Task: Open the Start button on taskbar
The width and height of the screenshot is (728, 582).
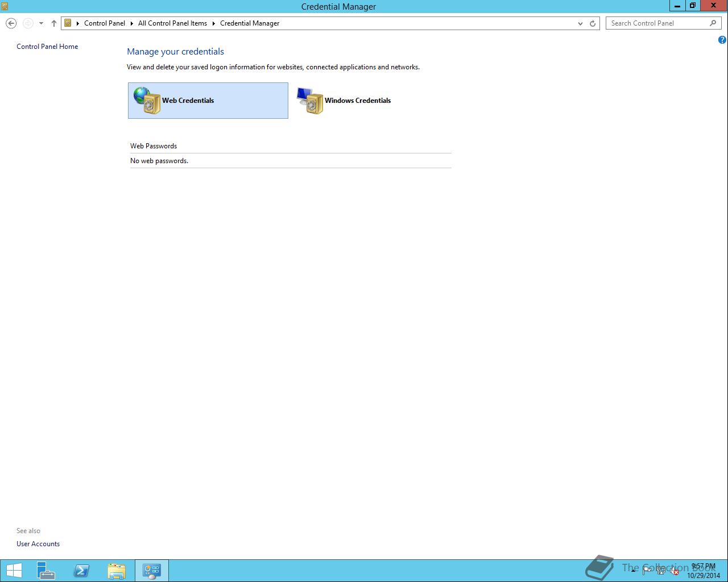Action: (x=14, y=571)
